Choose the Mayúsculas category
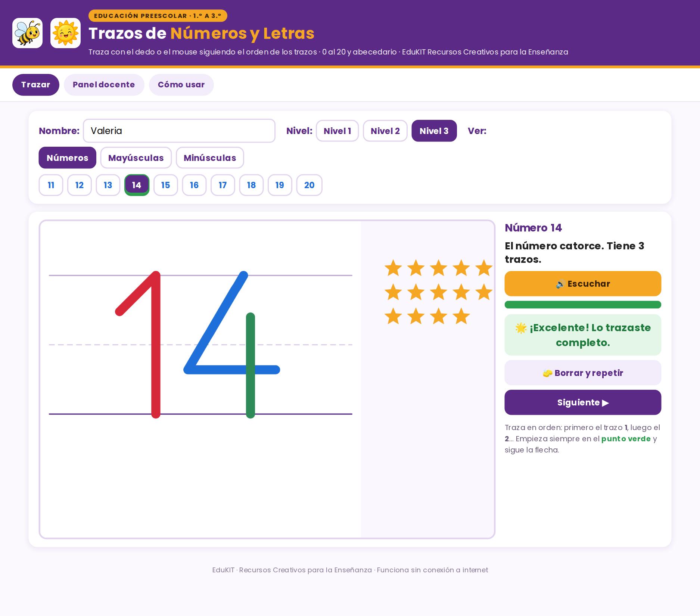Image resolution: width=700 pixels, height=616 pixels. 136,158
